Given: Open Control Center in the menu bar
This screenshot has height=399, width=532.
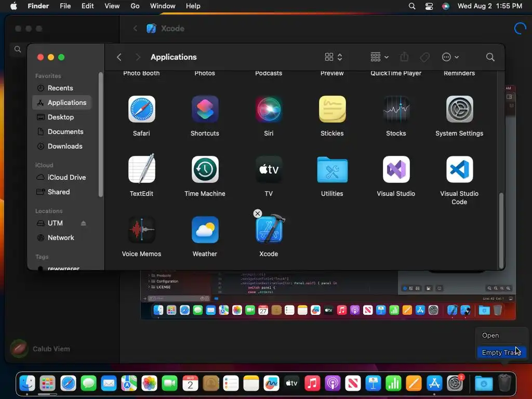Looking at the screenshot, I should 429,6.
